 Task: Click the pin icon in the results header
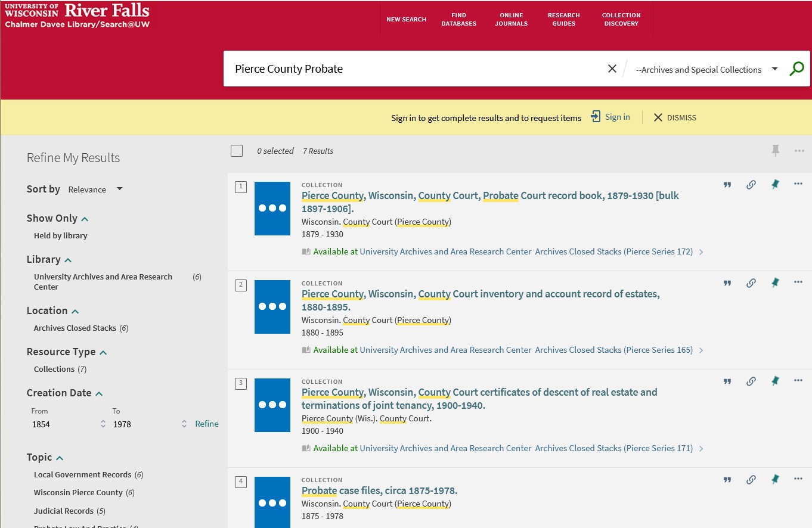[x=775, y=151]
